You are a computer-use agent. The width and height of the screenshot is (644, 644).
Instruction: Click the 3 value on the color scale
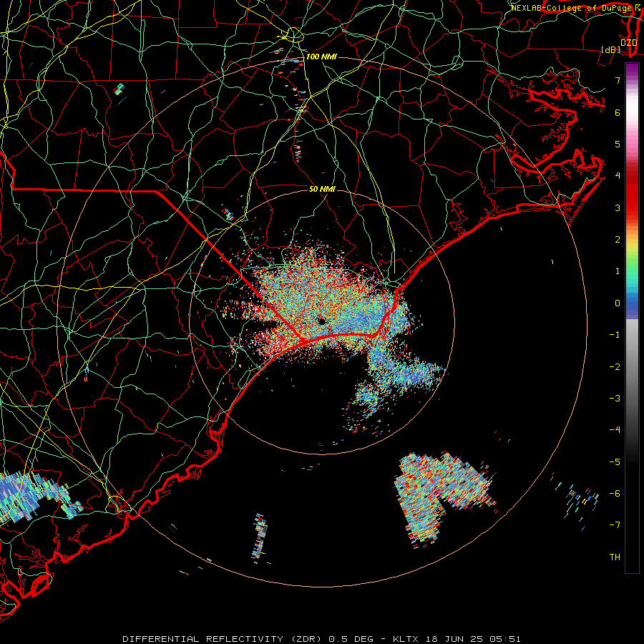click(x=618, y=208)
